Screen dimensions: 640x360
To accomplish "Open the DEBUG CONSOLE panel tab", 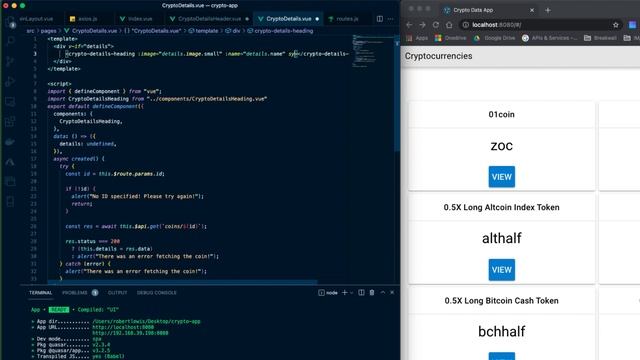I will pyautogui.click(x=157, y=293).
